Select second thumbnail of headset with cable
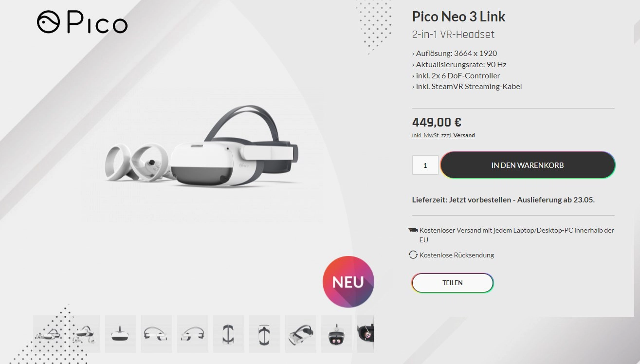 (85, 334)
